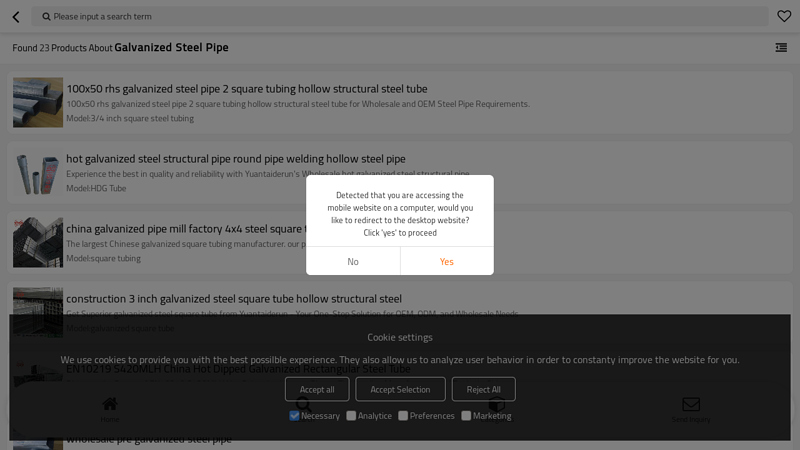Click Model:3/4 inch square steel tubing text

coord(130,118)
